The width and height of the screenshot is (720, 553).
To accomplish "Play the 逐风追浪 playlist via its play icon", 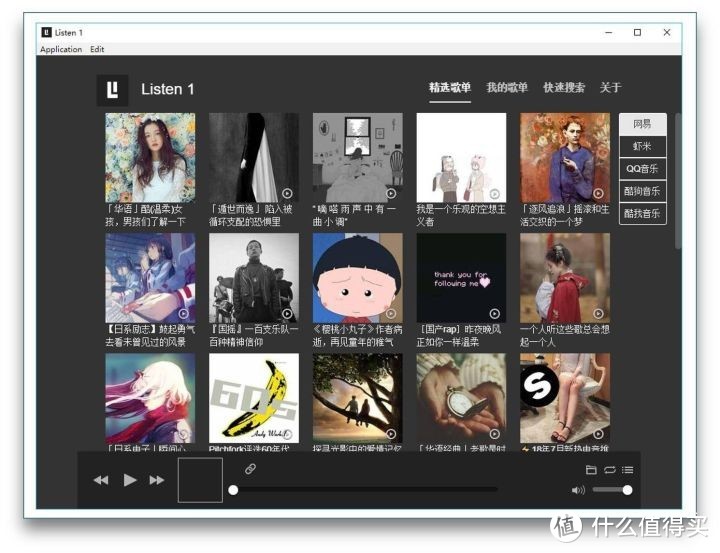I will tap(598, 193).
